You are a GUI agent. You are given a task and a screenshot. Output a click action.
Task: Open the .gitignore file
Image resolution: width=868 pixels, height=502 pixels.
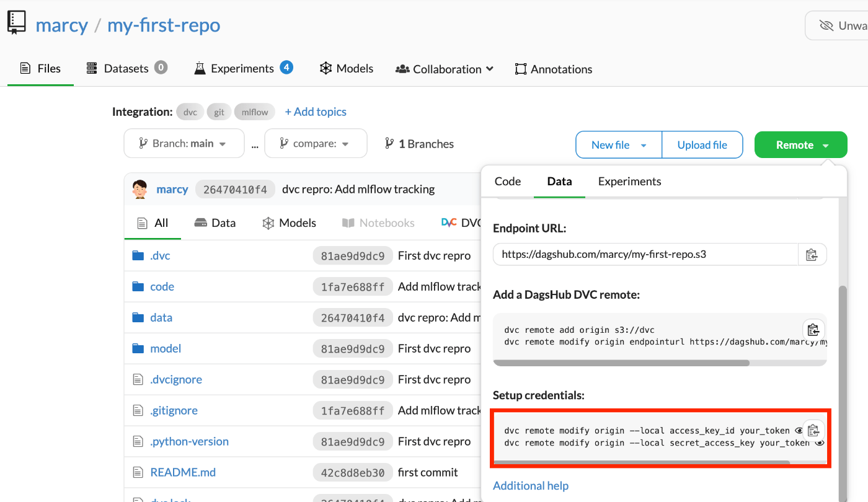coord(174,410)
